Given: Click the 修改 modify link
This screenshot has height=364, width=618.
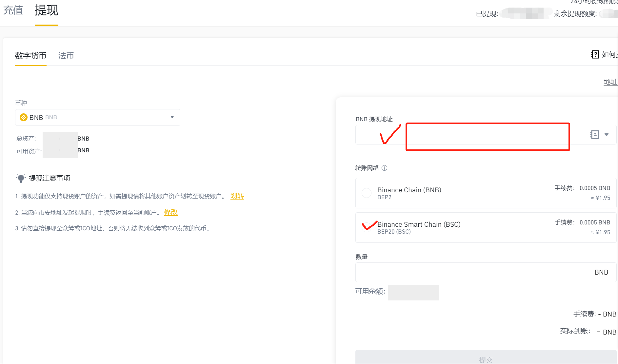Looking at the screenshot, I should [171, 212].
